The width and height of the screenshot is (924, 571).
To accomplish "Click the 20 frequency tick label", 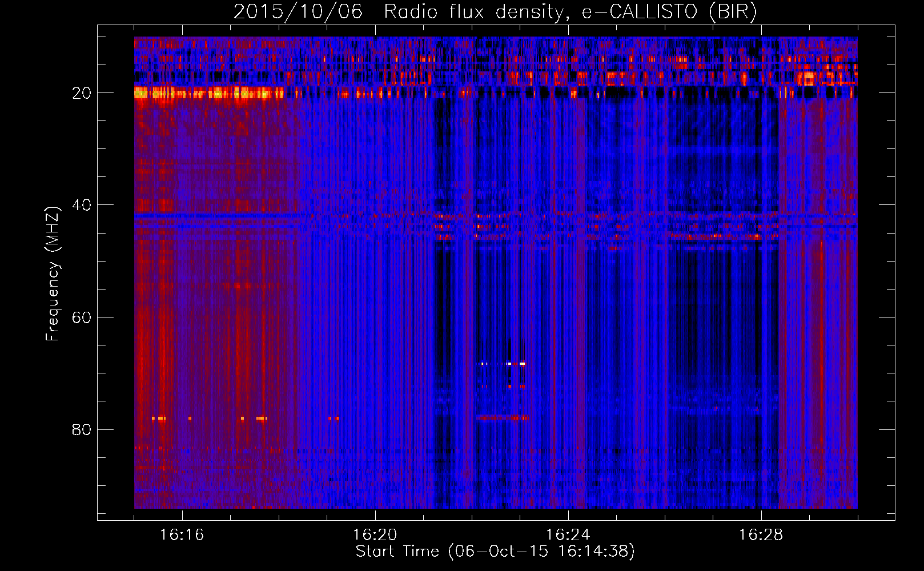I will [x=82, y=93].
